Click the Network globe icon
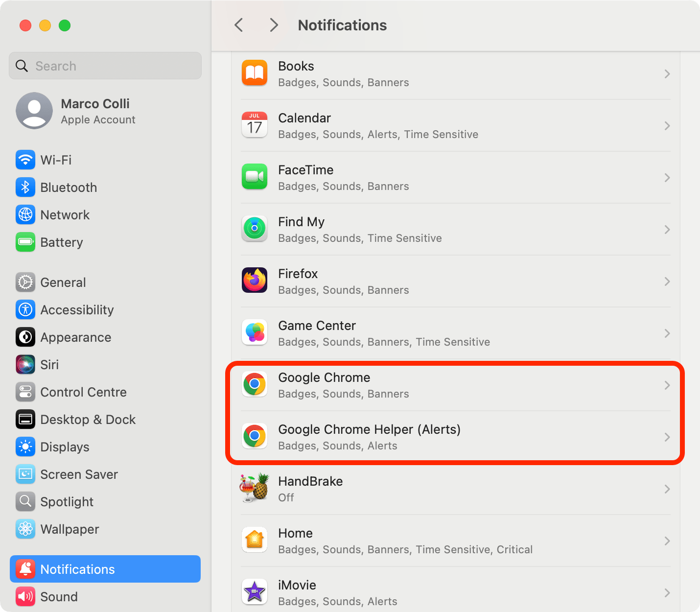 pyautogui.click(x=25, y=215)
